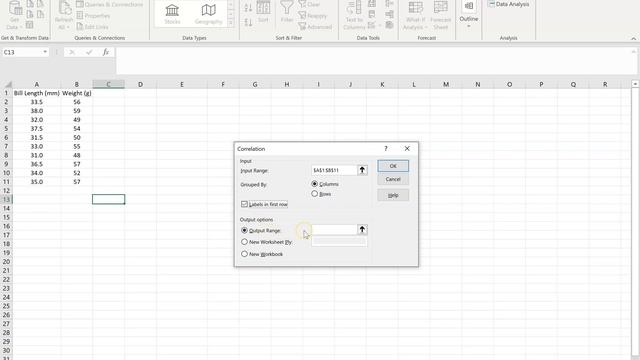The width and height of the screenshot is (640, 360).
Task: Click the formula bar Enter checkmark
Action: (89, 52)
